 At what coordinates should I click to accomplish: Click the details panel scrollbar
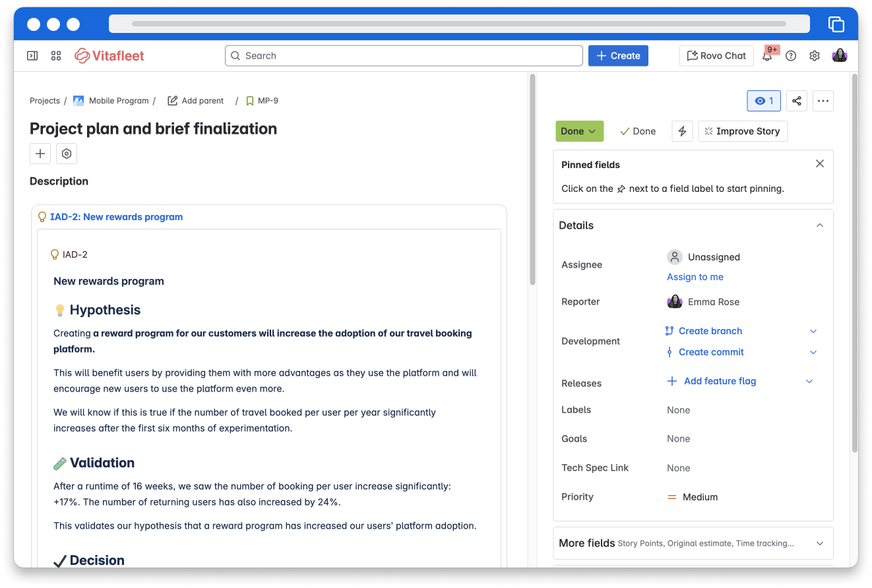[x=855, y=264]
